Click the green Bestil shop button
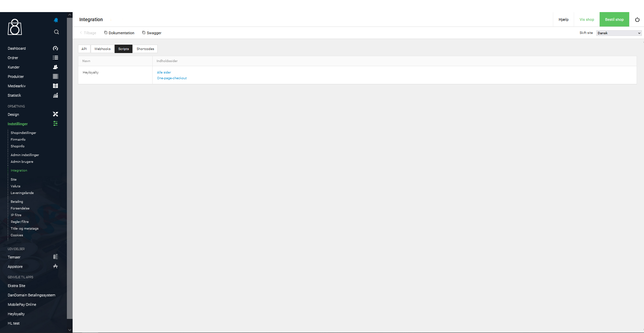This screenshot has height=333, width=644. click(x=614, y=19)
